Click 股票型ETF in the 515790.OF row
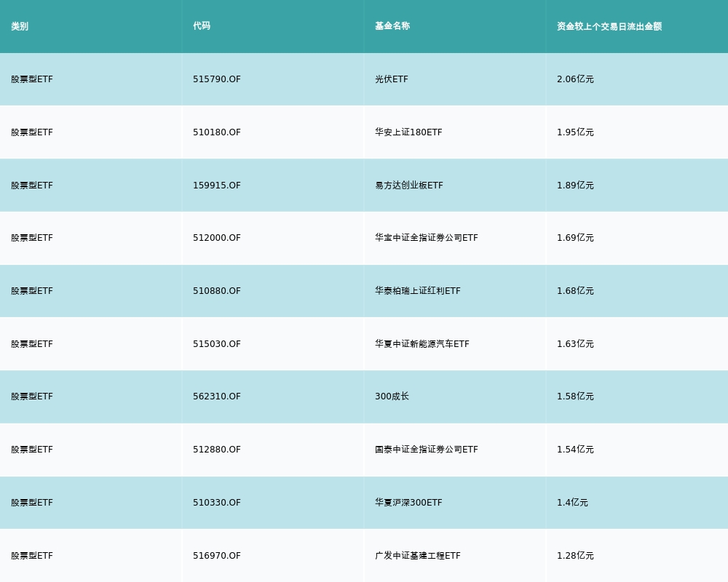This screenshot has width=728, height=582. tap(32, 79)
